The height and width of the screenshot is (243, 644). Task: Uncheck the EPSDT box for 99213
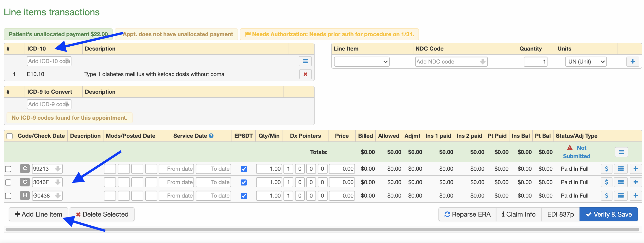[x=244, y=169]
